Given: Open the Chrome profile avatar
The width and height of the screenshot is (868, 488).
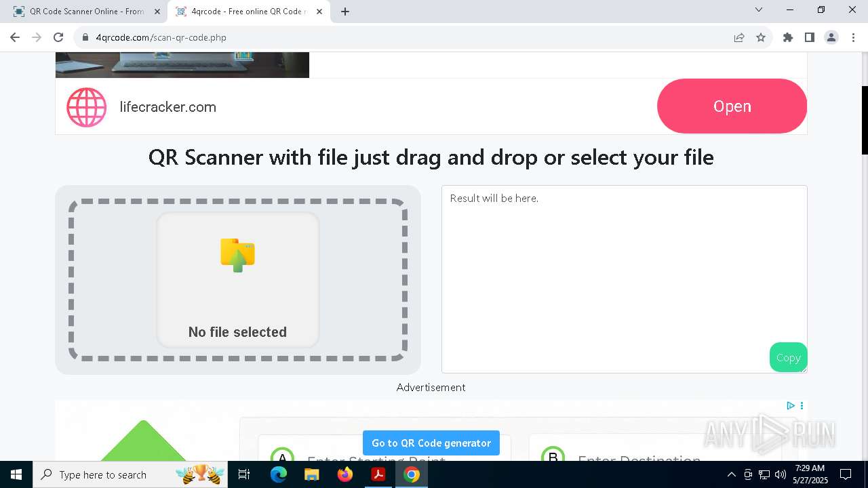Looking at the screenshot, I should 831,37.
